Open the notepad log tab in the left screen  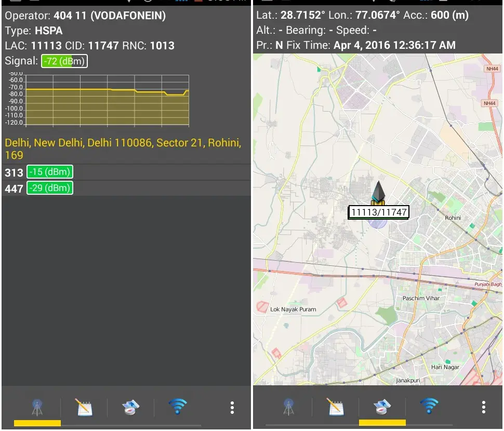point(84,407)
